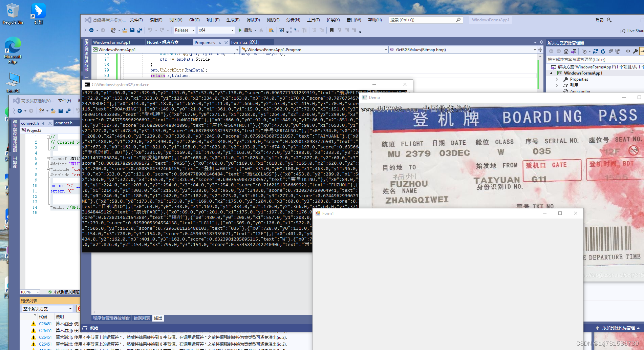Click the Save icon in the background Visual Studio window

(x=61, y=111)
